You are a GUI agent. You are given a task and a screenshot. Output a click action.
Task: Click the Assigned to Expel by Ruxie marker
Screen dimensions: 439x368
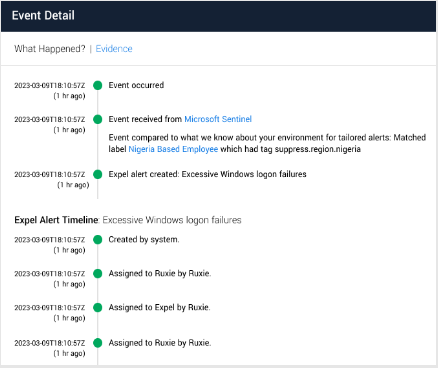(98, 307)
